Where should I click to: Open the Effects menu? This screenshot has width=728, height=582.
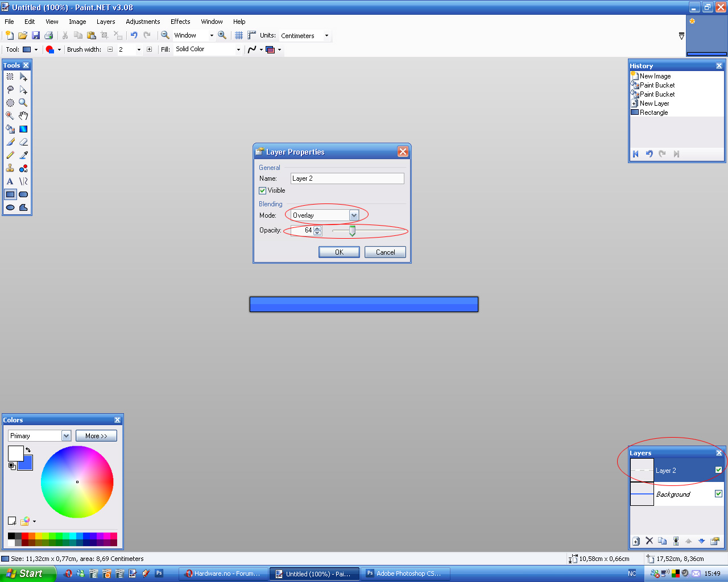coord(180,22)
